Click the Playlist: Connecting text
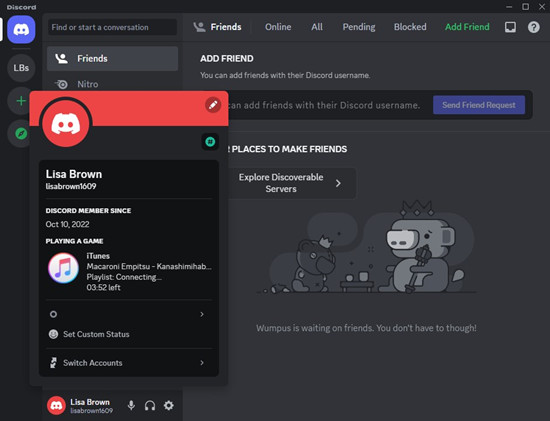The height and width of the screenshot is (421, 550). coord(124,277)
